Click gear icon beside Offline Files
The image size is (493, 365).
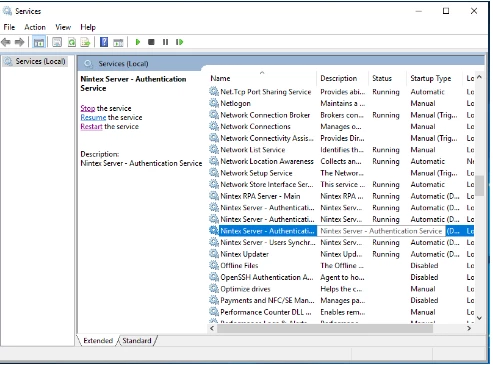(214, 265)
